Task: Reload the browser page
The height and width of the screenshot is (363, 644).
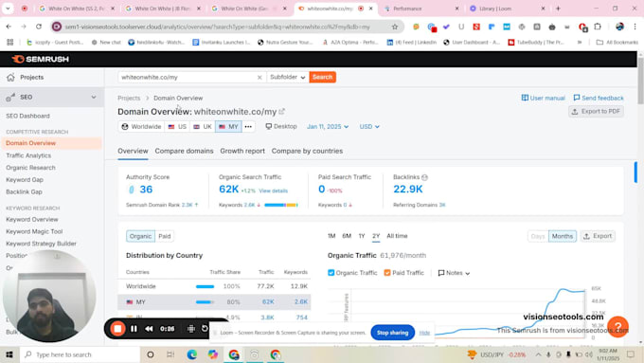Action: 39,27
